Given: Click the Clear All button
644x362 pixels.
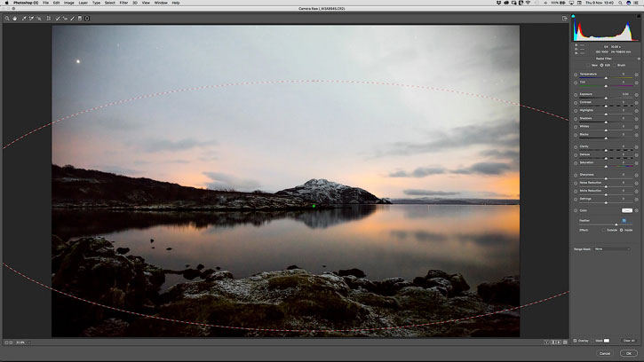Looking at the screenshot, I should (x=629, y=341).
